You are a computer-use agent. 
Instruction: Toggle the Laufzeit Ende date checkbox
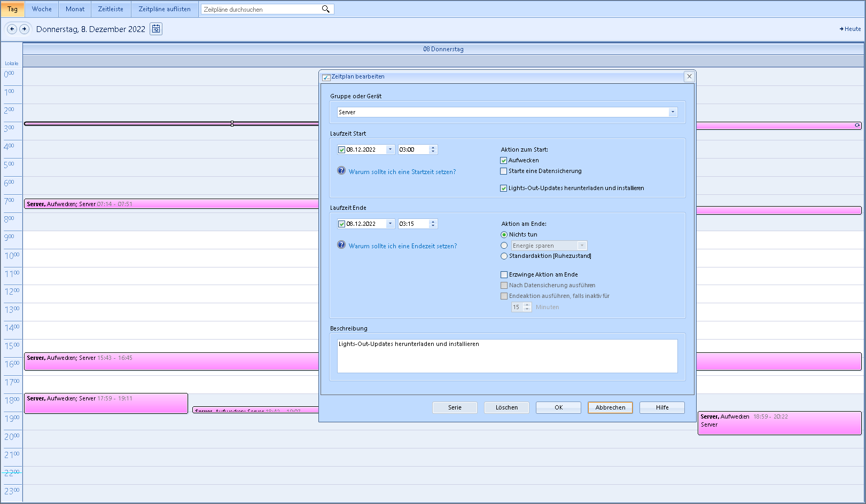click(341, 224)
